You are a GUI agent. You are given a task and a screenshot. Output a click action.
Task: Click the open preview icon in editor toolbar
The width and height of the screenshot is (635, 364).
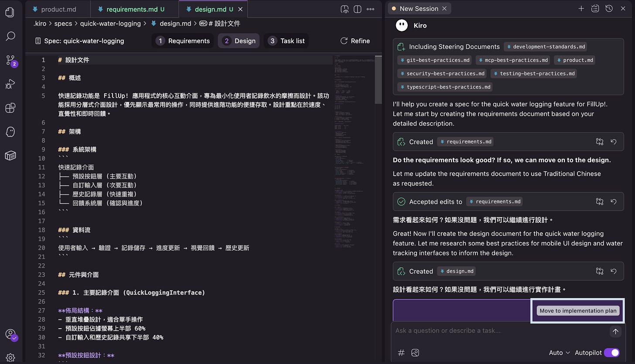345,9
